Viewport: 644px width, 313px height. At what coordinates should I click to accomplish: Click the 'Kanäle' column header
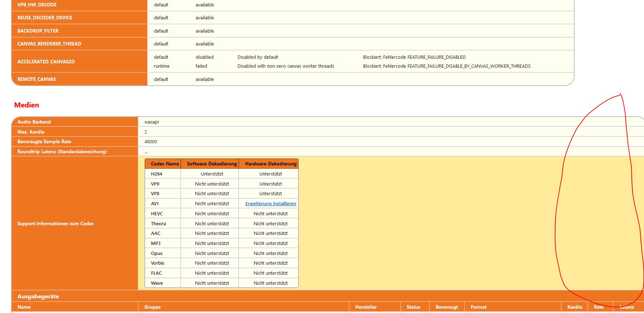[575, 307]
